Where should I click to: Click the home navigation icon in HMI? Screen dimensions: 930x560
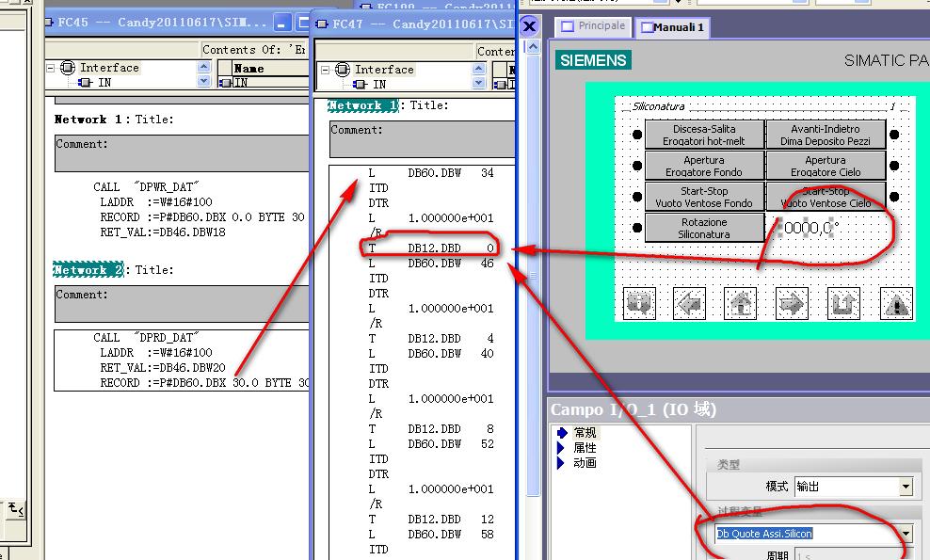(741, 303)
